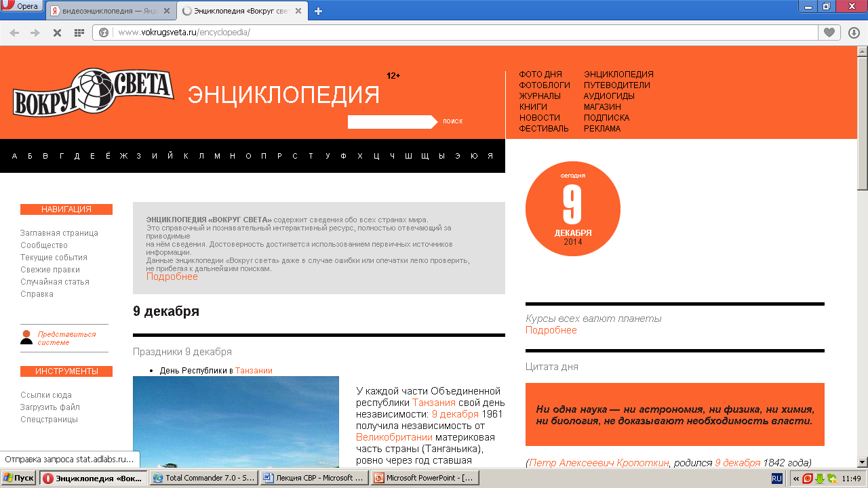
Task: Go forward using the forward arrow
Action: point(35,33)
